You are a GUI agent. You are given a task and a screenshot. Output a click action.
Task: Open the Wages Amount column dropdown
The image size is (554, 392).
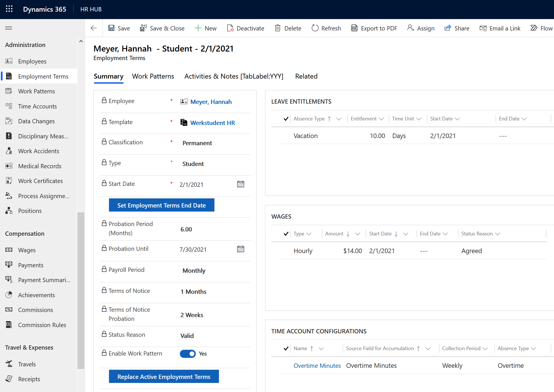point(358,234)
